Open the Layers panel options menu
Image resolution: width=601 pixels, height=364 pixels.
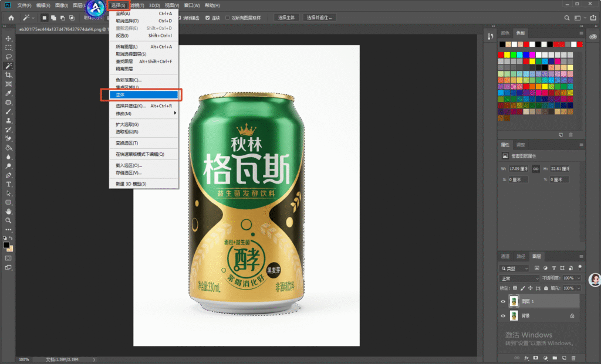581,257
